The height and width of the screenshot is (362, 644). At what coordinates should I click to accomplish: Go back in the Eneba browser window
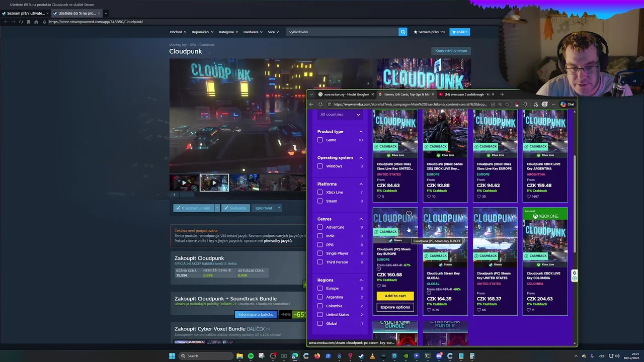311,104
